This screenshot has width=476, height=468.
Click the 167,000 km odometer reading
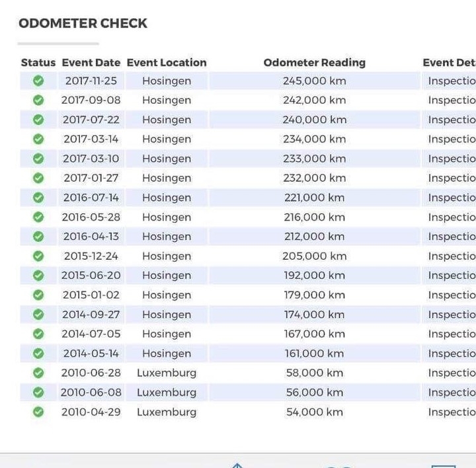315,334
